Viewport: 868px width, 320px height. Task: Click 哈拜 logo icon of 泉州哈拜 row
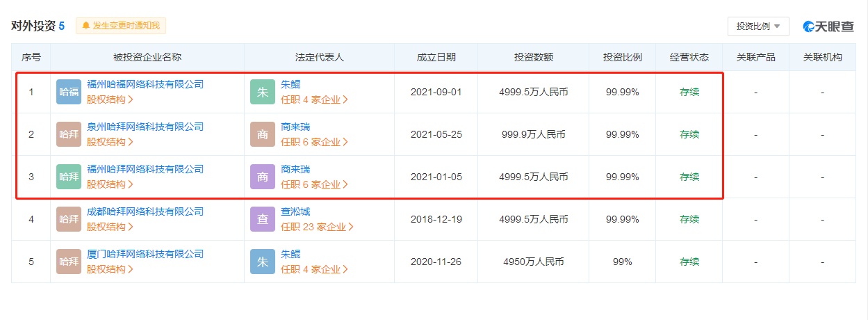pos(69,134)
